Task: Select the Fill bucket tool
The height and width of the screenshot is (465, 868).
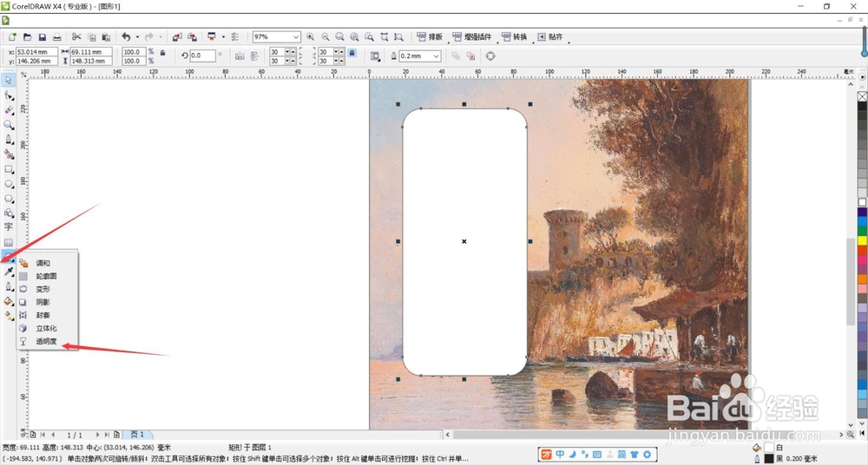Action: tap(9, 301)
